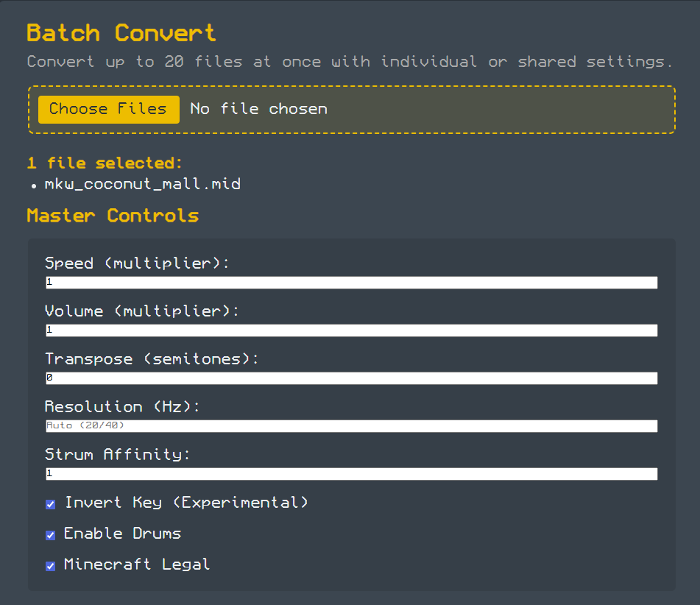This screenshot has height=605, width=700.
Task: Click the Strum Affinity input field
Action: 351,473
